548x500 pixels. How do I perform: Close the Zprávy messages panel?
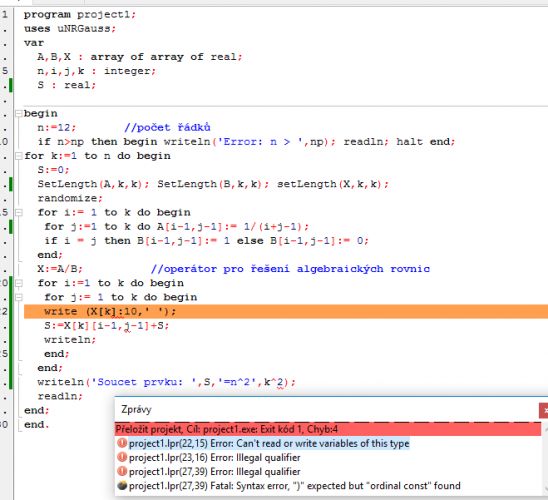(x=544, y=411)
